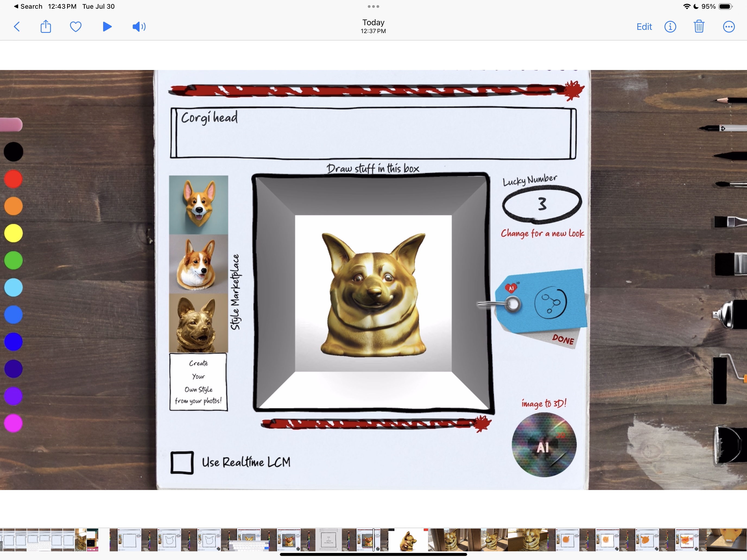Favorite the video with heart icon
This screenshot has width=747, height=560.
click(x=76, y=27)
